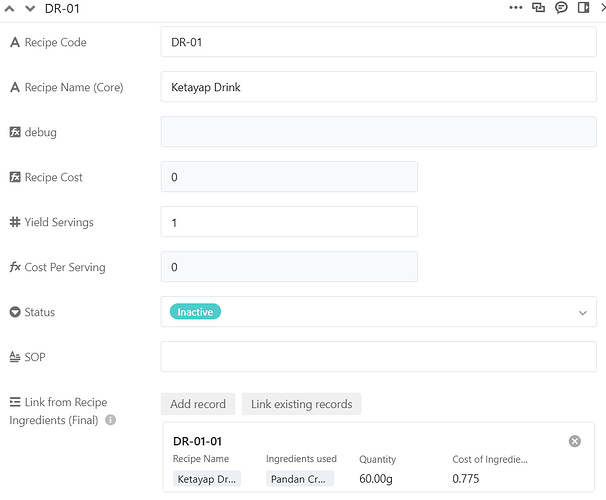
Task: Click the Inactive status tag
Action: (195, 312)
